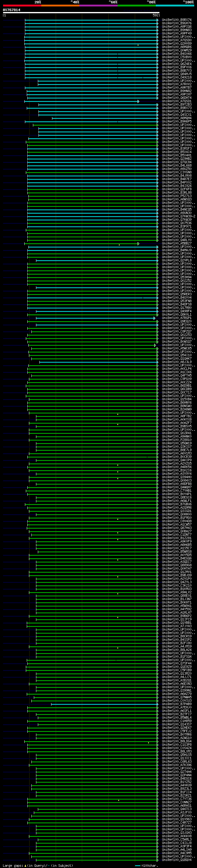
Task: Click the UniRef100_Q2F6F8 label
Action: click(177, 189)
